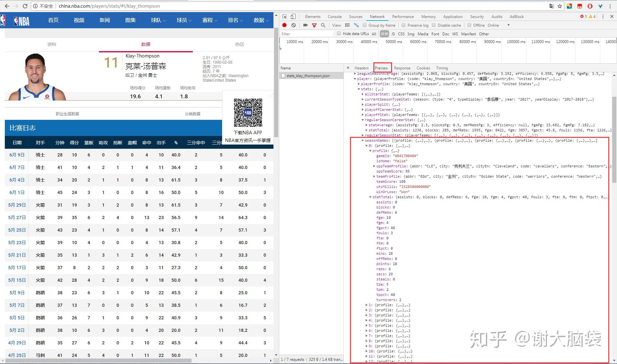Expand the playoffCareerStat node

[362, 110]
